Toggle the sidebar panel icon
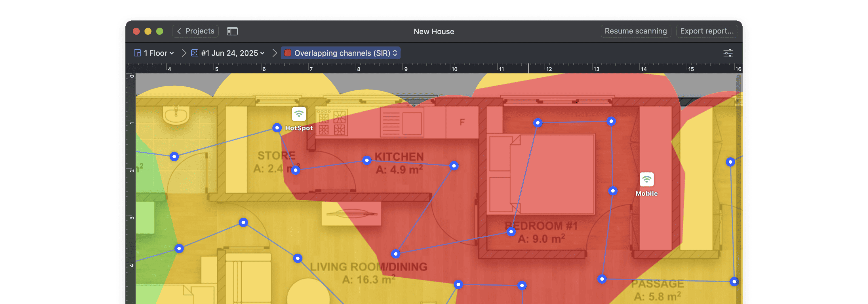This screenshot has width=868, height=304. coord(232,31)
